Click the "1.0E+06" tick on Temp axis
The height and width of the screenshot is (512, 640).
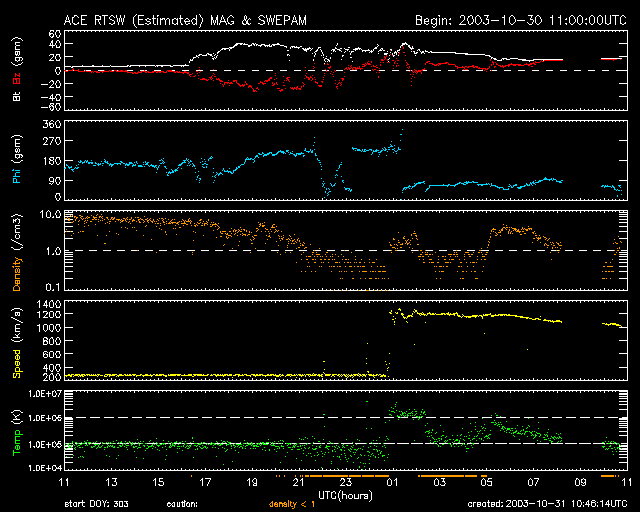pos(45,419)
